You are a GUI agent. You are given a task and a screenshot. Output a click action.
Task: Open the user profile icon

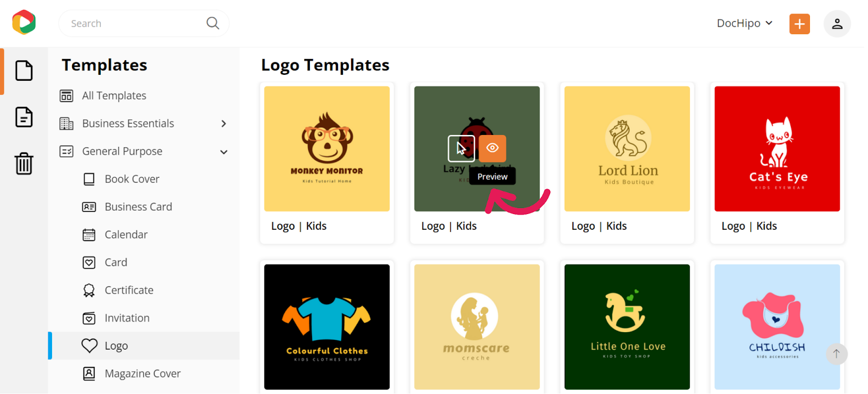(837, 24)
